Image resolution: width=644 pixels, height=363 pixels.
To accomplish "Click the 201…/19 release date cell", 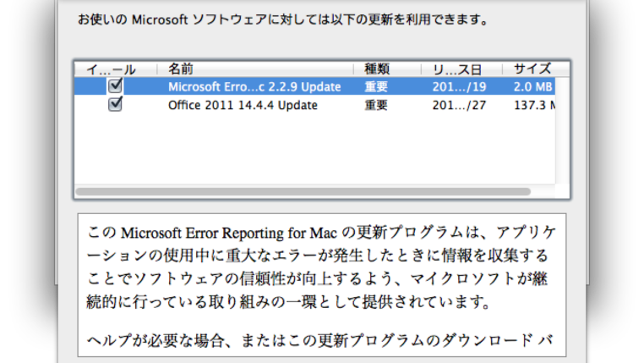I will coord(459,87).
